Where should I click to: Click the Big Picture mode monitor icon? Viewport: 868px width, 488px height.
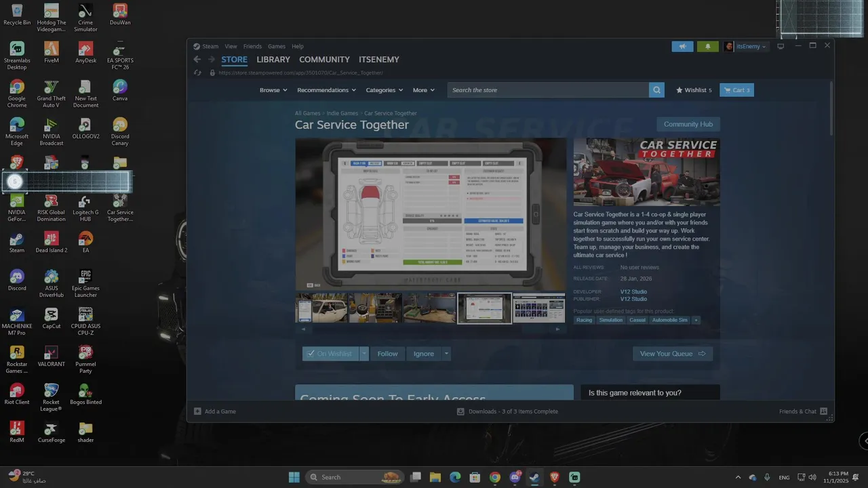pyautogui.click(x=781, y=47)
